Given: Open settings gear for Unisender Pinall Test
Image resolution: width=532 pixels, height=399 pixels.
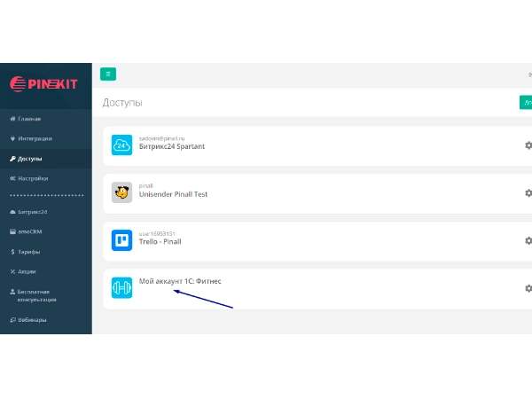Looking at the screenshot, I should coord(528,192).
